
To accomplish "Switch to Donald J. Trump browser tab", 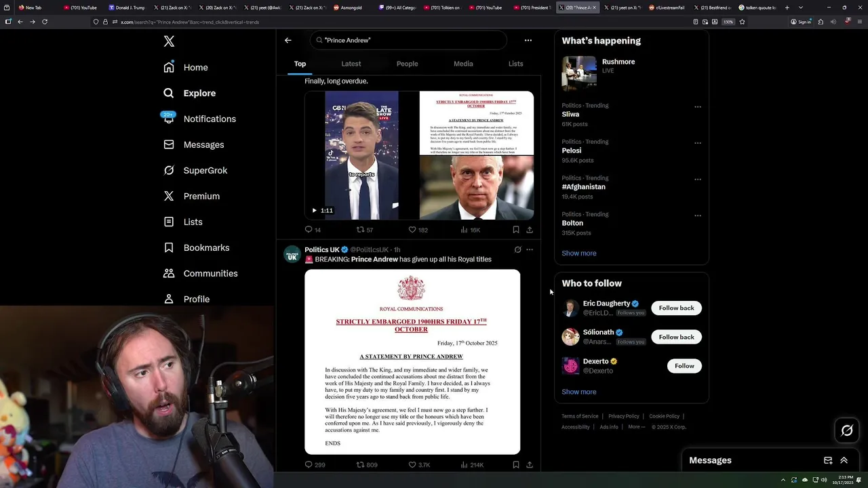I will click(x=127, y=7).
